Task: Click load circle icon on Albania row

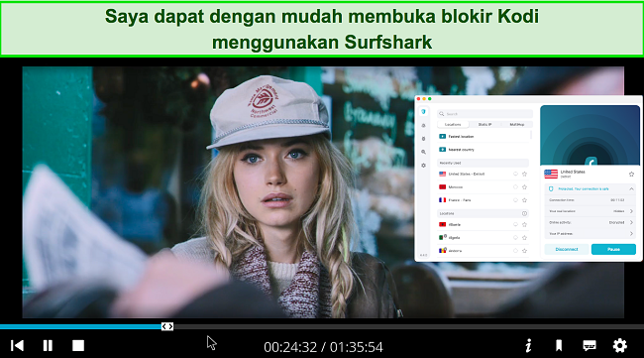Action: 515,225
